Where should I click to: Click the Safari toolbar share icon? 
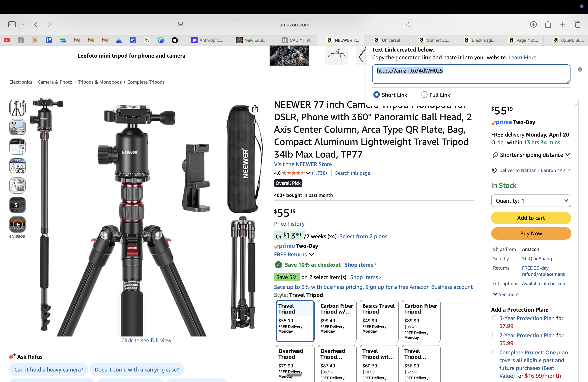click(548, 24)
